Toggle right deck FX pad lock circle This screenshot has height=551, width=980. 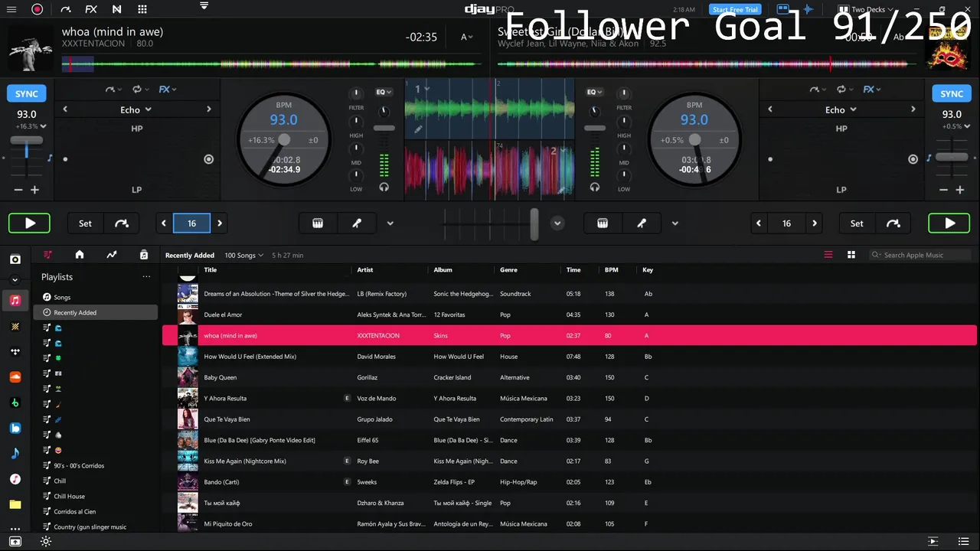click(x=913, y=159)
